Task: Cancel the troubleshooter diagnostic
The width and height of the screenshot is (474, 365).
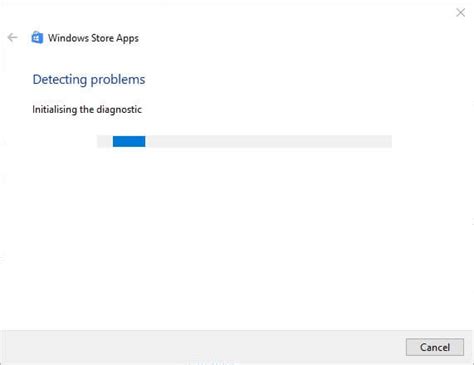Action: click(x=435, y=347)
